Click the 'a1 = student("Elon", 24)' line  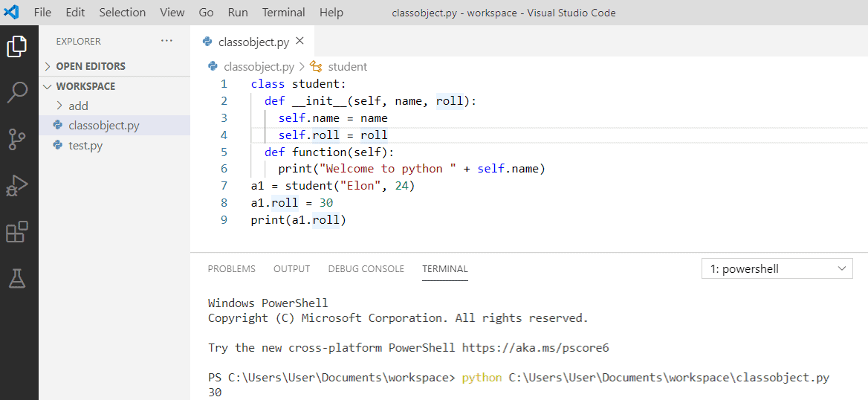(333, 186)
